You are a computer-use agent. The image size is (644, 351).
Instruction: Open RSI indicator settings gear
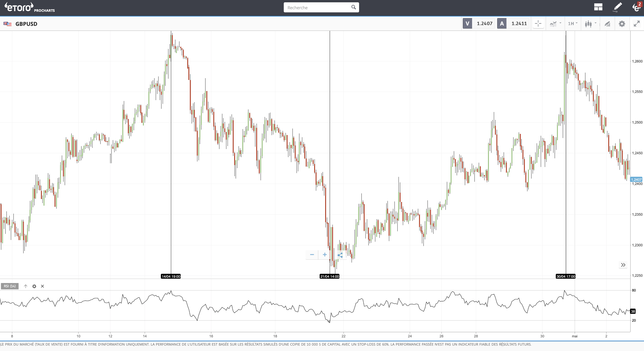[x=34, y=286]
